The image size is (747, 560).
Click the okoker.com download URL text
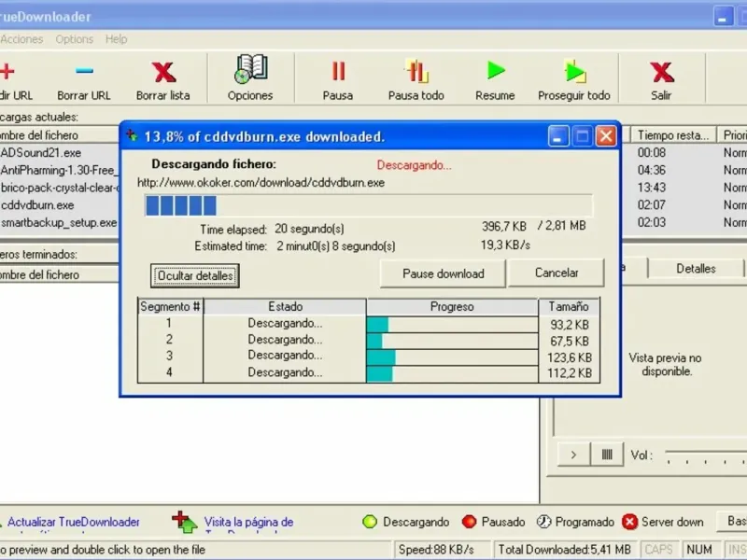(x=261, y=183)
